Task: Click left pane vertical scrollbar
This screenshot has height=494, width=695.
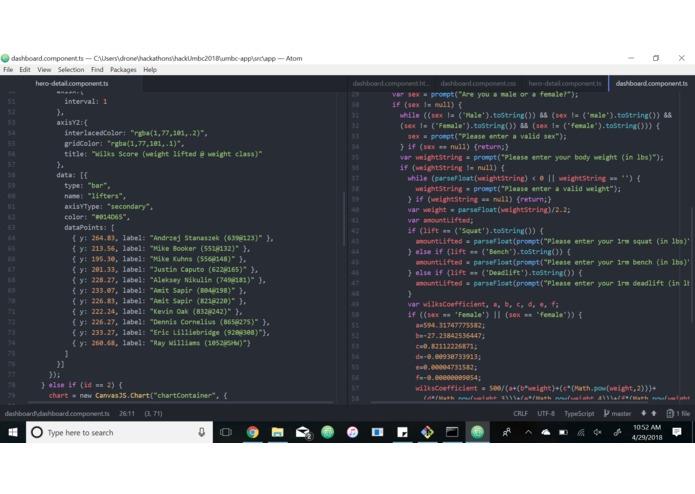Action: point(344,219)
